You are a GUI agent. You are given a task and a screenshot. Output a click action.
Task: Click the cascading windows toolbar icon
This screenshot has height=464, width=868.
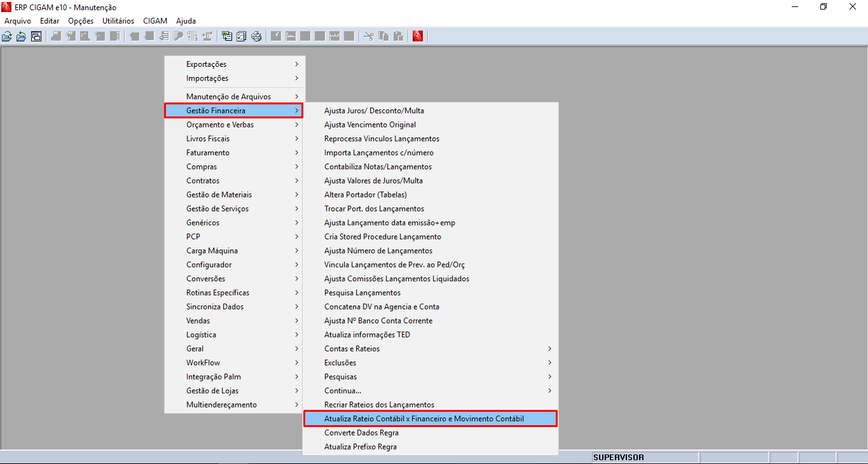36,36
